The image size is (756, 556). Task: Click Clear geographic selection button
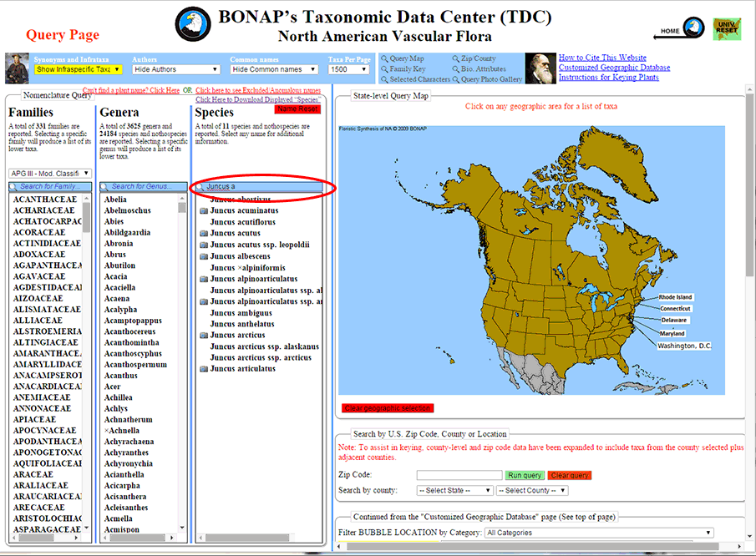(x=387, y=408)
